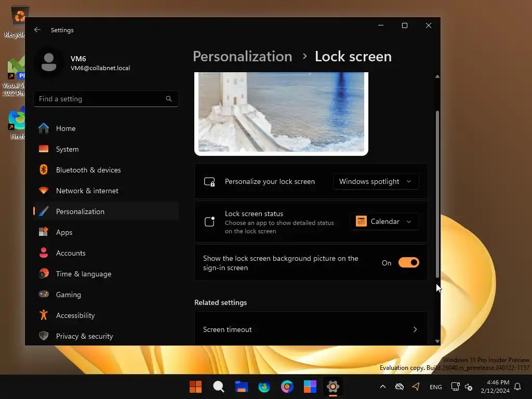Click the lock screen icon beside Personalize your lock screen

point(209,181)
